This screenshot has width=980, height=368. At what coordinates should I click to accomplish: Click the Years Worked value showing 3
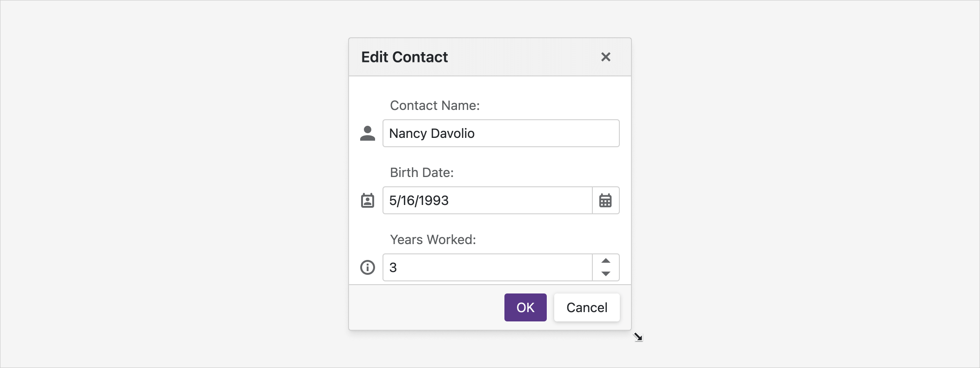393,267
